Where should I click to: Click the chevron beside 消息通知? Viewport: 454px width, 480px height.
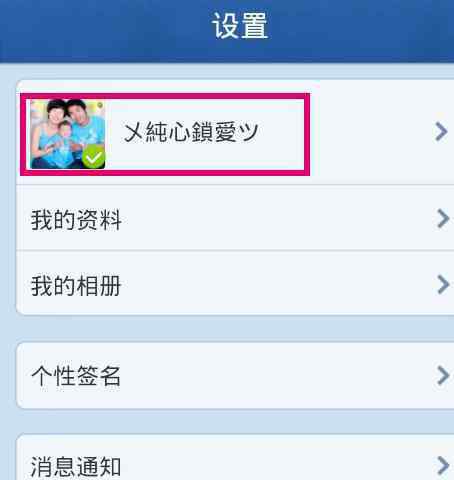(x=443, y=466)
